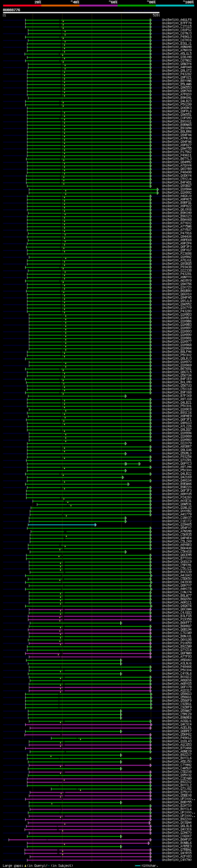Select hit label UniRef100_P93254
Screen dimensions: 197x868
(176, 457)
